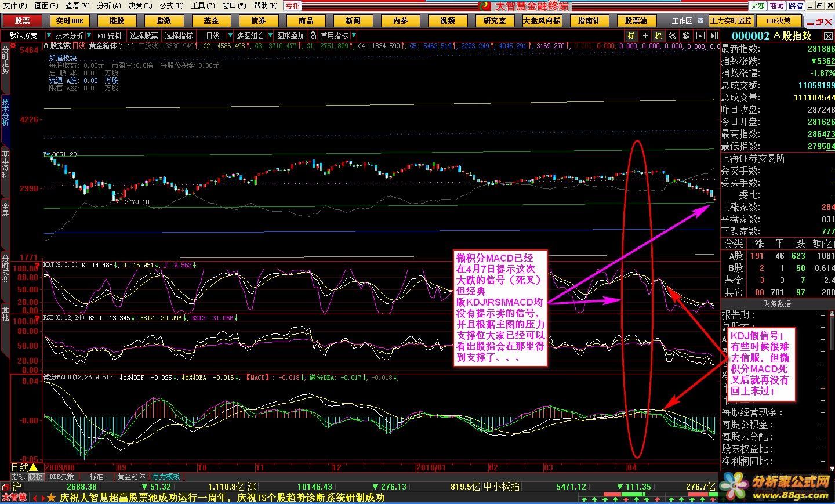Select the 模板 bottom tab

pos(35,477)
